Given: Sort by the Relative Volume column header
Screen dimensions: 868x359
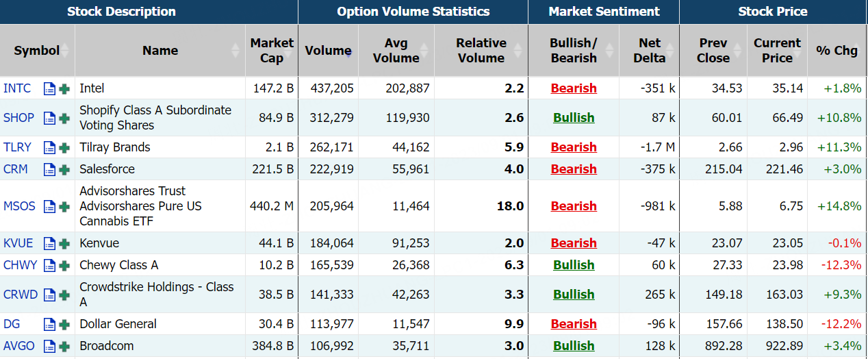Looking at the screenshot, I should click(481, 51).
